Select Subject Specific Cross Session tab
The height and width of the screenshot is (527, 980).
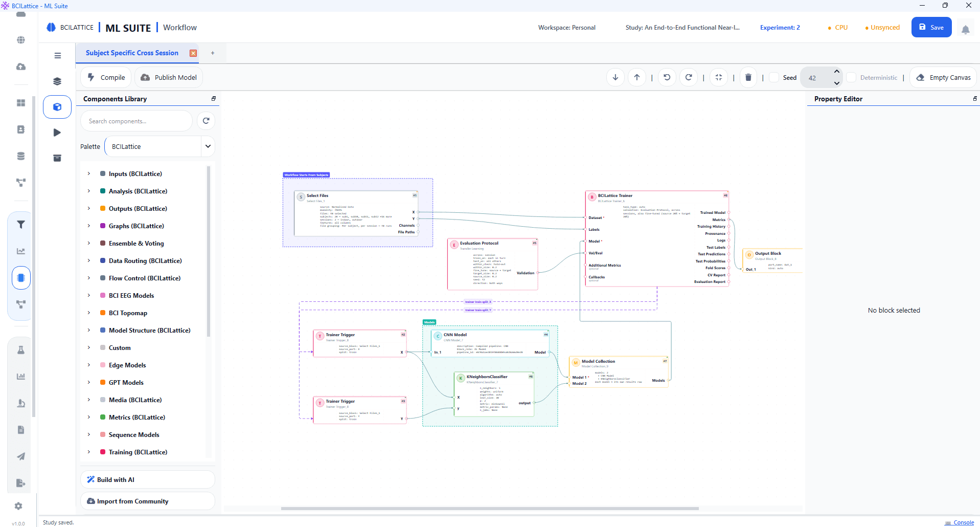tap(132, 53)
